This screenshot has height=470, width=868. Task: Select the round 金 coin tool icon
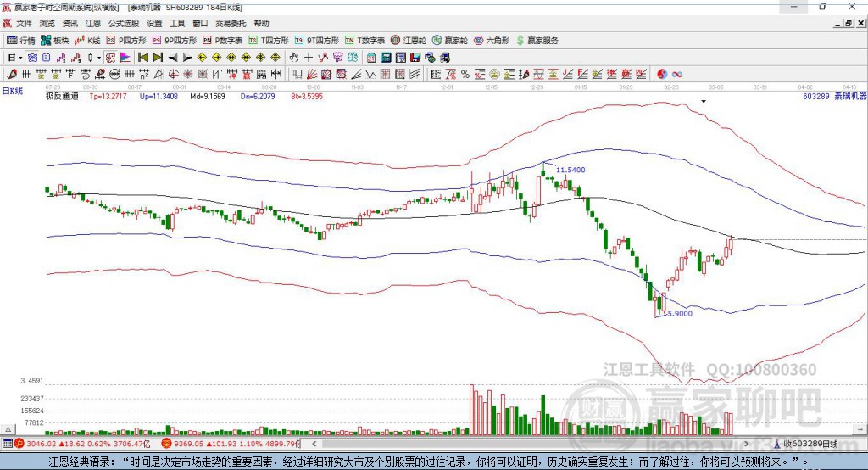(x=494, y=74)
